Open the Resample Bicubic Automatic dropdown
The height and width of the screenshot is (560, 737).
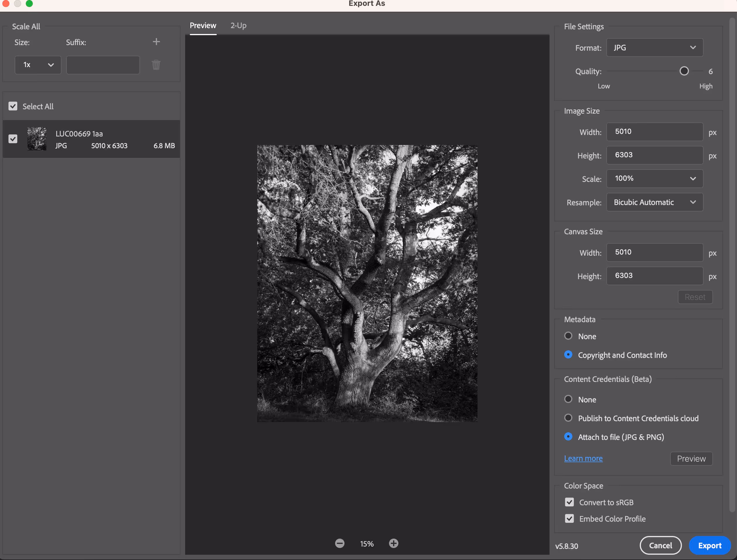coord(654,202)
